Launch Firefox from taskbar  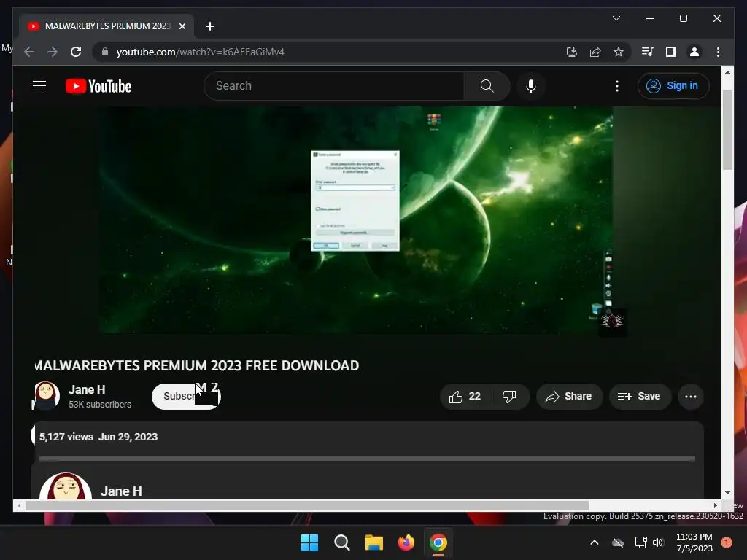click(406, 542)
